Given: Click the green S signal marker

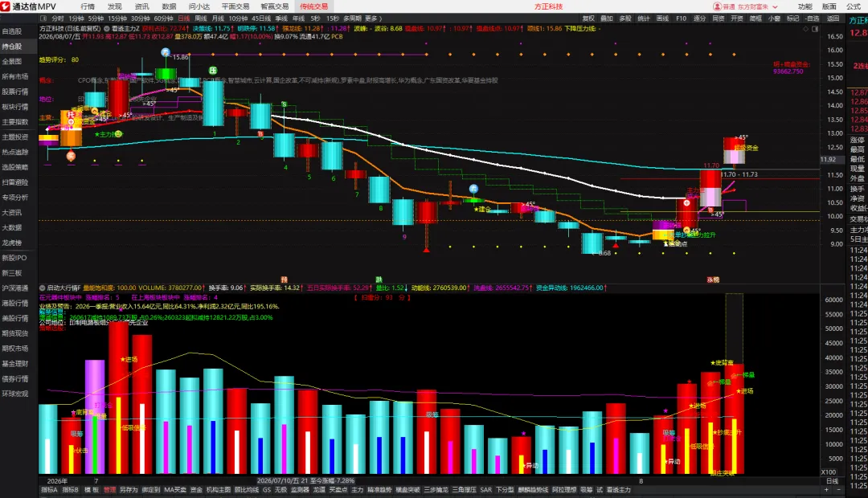Looking at the screenshot, I should tap(284, 104).
